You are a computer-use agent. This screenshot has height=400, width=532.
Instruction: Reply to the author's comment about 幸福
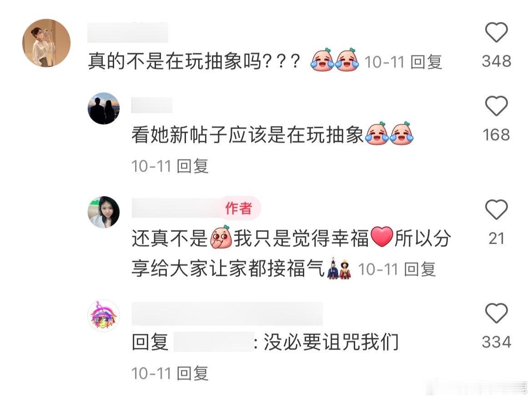click(x=420, y=270)
